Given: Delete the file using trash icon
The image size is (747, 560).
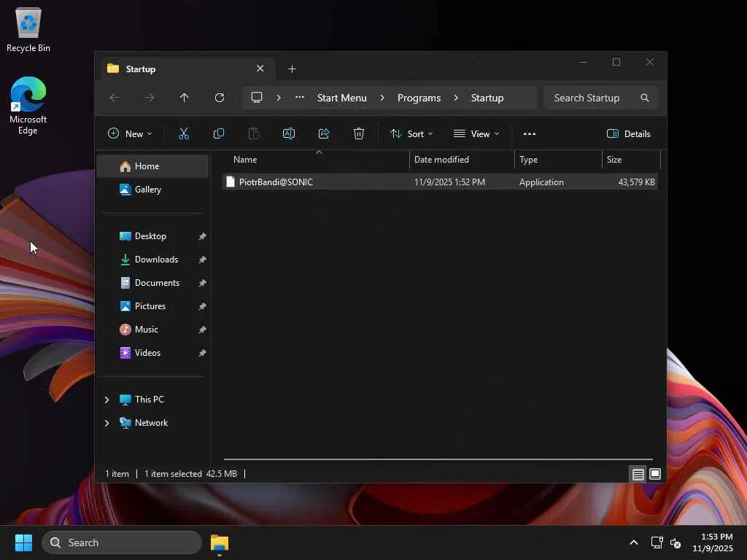Looking at the screenshot, I should tap(359, 133).
